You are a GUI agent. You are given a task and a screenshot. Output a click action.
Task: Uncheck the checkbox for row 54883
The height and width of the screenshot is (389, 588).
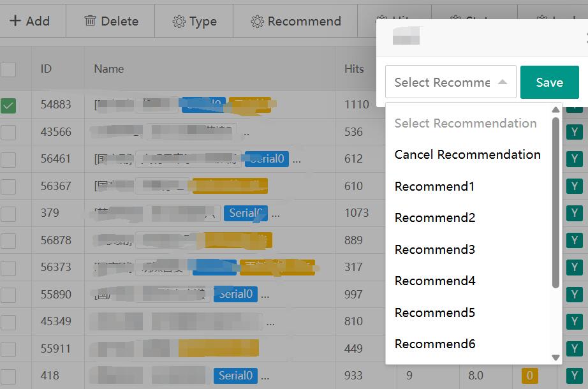[8, 105]
